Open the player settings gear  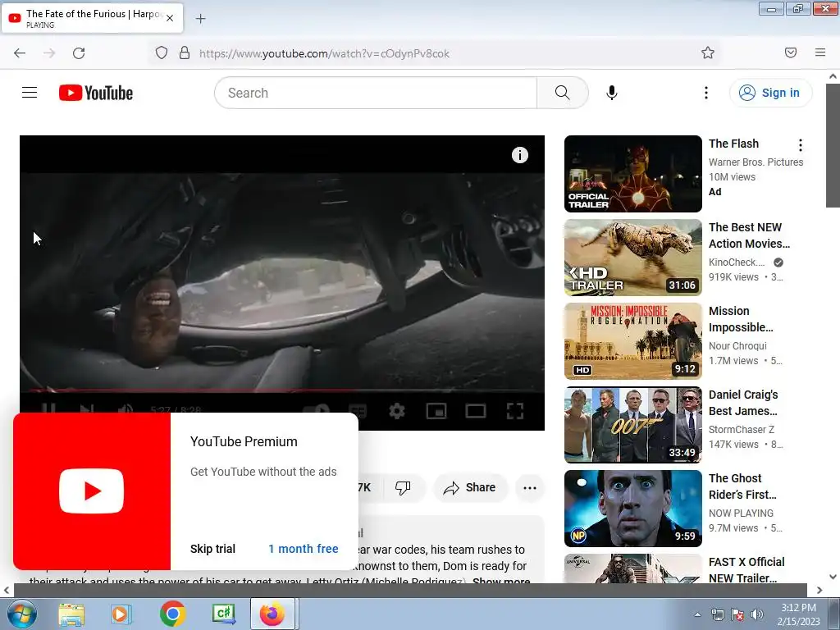point(396,411)
